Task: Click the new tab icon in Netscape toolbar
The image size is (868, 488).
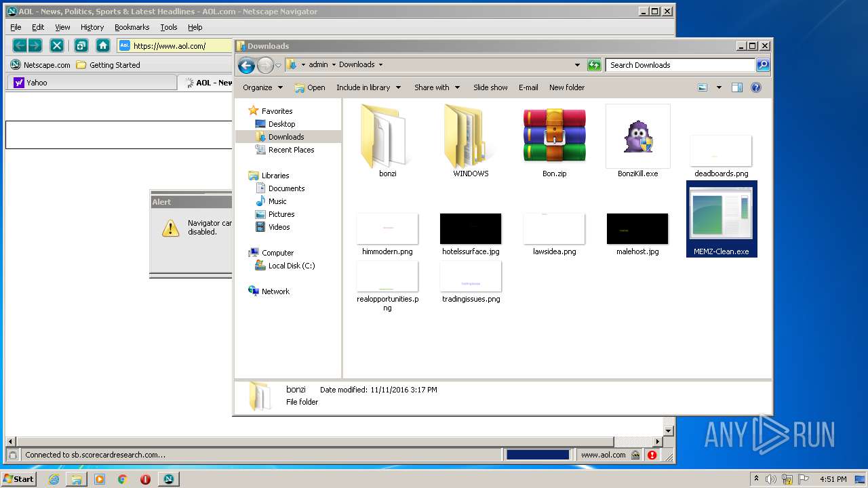Action: pyautogui.click(x=81, y=45)
